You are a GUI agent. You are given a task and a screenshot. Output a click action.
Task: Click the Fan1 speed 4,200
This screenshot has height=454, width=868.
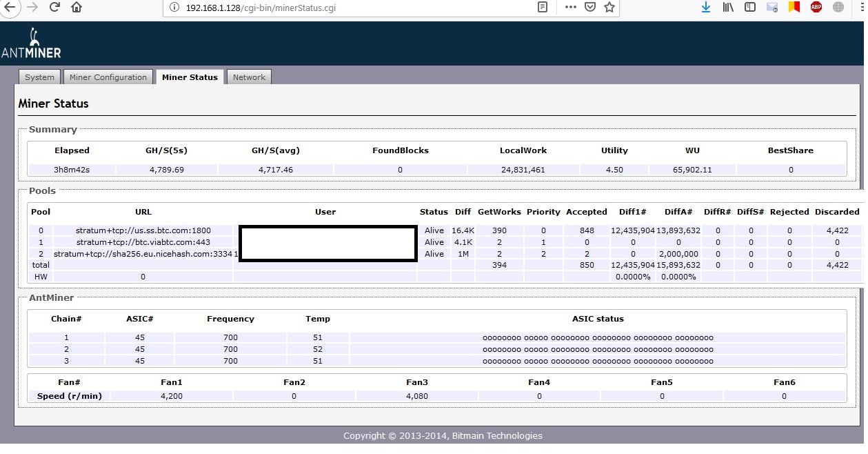171,396
